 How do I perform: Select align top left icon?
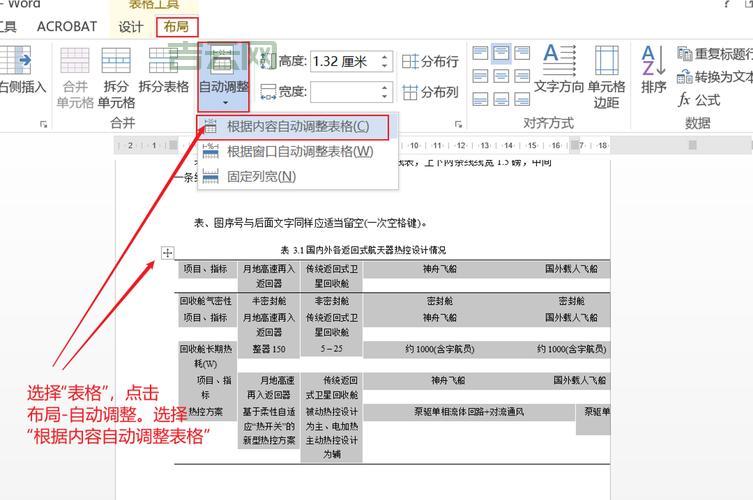pos(480,53)
